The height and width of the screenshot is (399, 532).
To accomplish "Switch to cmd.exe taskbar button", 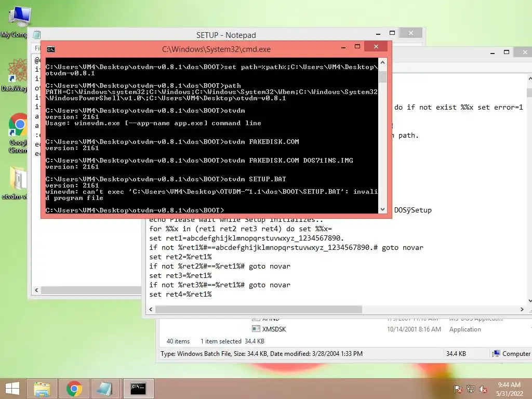I will tap(138, 389).
